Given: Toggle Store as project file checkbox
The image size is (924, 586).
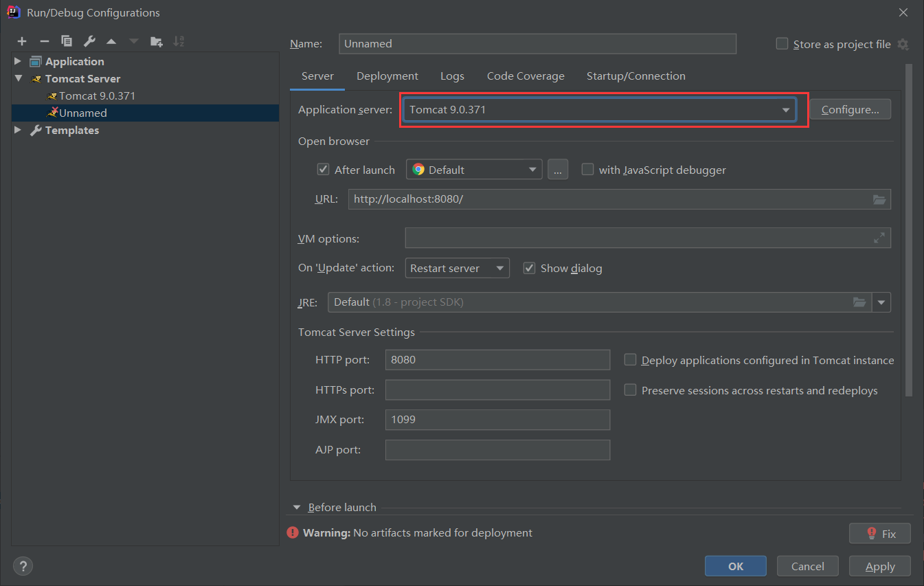Looking at the screenshot, I should (782, 43).
